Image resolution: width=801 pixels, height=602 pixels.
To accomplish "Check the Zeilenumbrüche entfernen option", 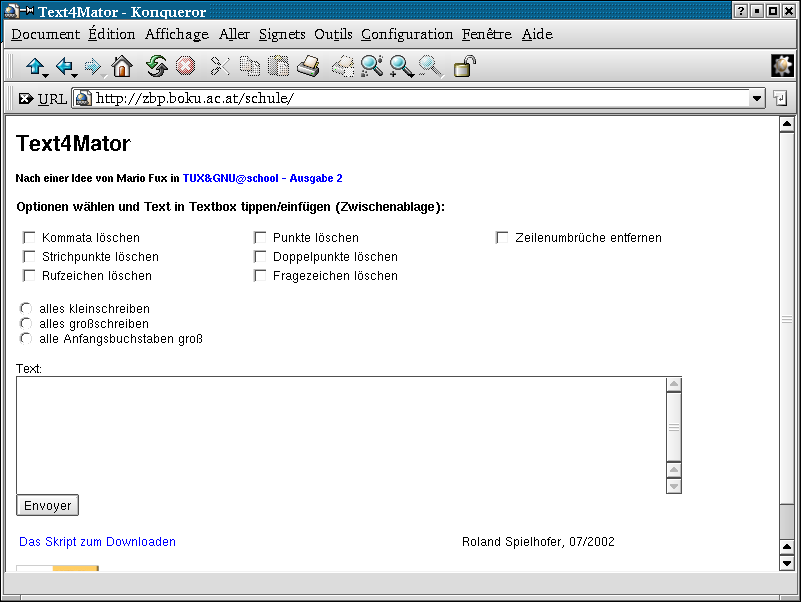I will pyautogui.click(x=502, y=238).
